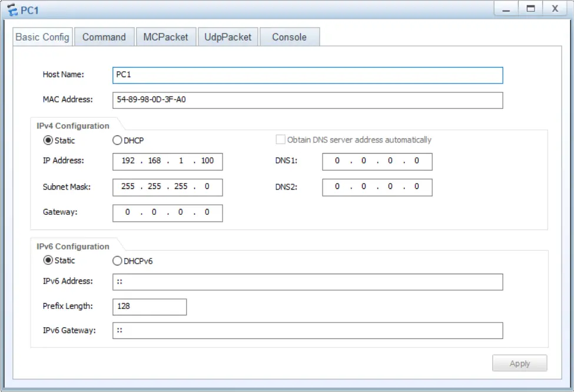Maximize the PC1 window

click(530, 9)
